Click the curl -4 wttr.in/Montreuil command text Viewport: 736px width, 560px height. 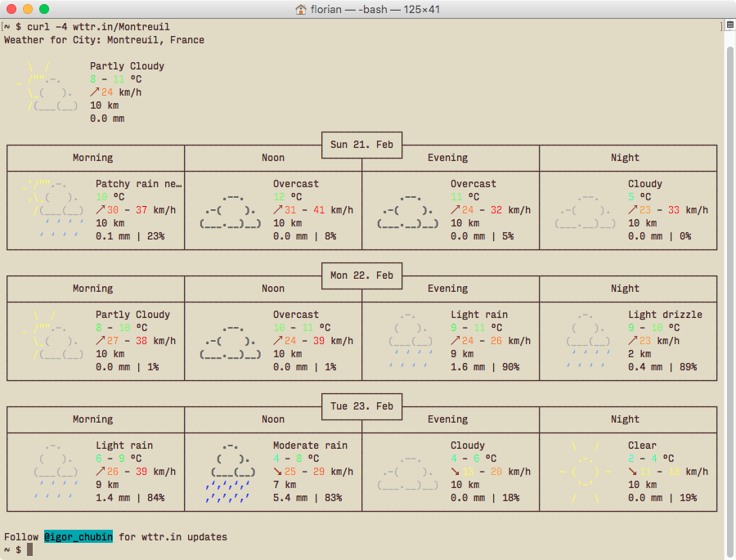97,27
